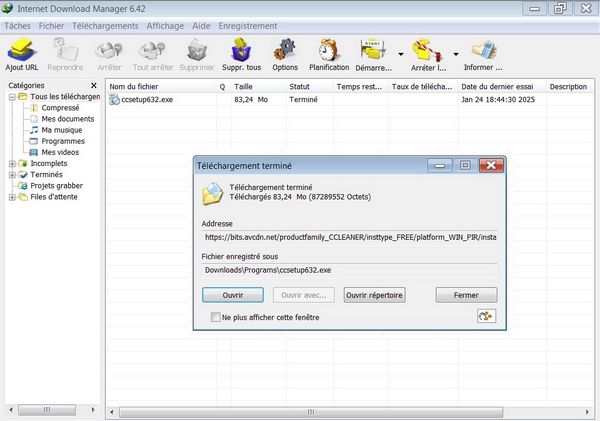This screenshot has width=600, height=421.
Task: Click the Ouvrir avec... button
Action: [303, 295]
